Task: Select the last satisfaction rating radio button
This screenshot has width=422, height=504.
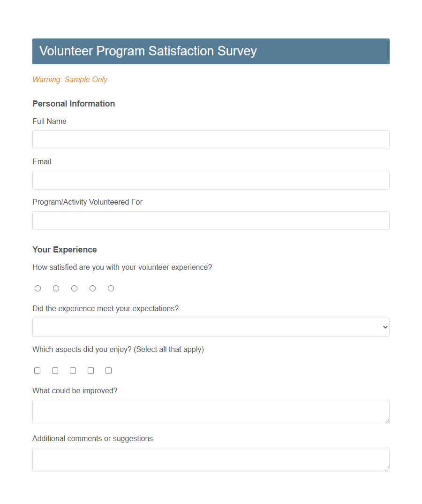Action: [111, 288]
